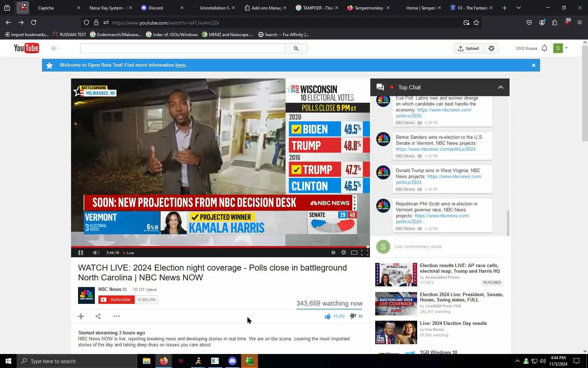Viewport: 588px width, 368px height.
Task: Open Pocket save button
Action: click(x=529, y=22)
